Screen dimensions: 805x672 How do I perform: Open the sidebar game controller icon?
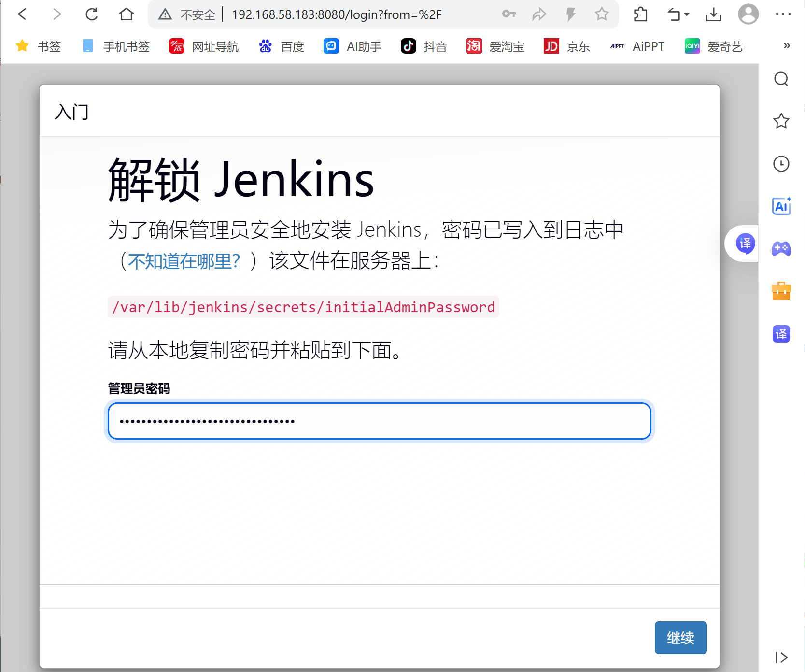point(781,249)
